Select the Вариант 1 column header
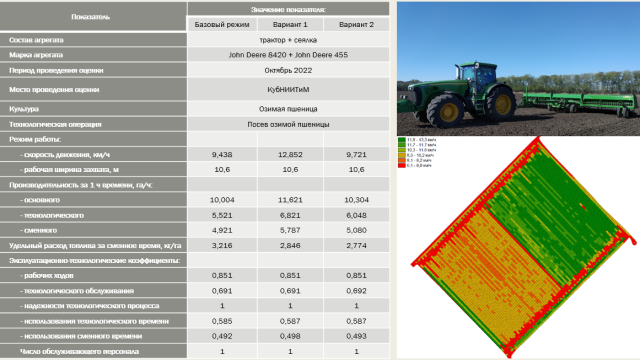Viewport: 640px width, 360px height. pos(290,24)
